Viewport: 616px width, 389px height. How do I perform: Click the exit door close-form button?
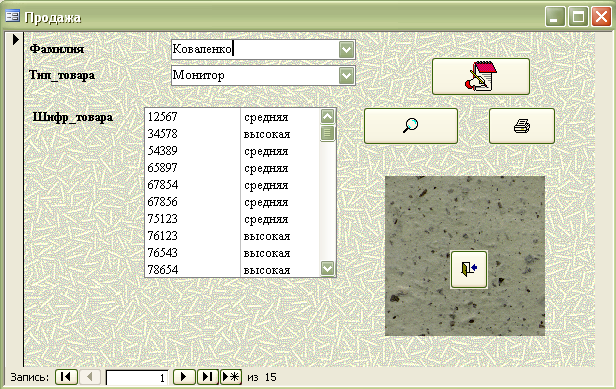(469, 269)
